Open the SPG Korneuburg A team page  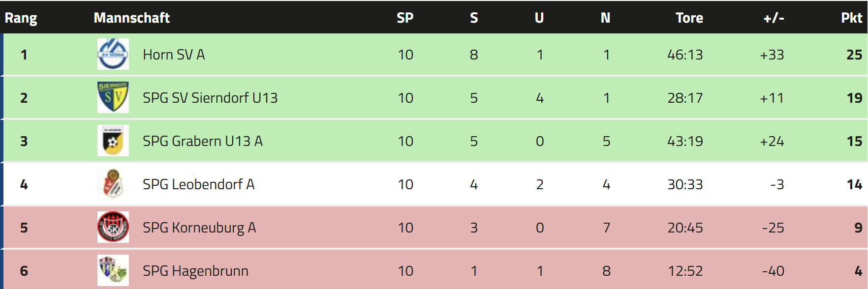199,228
